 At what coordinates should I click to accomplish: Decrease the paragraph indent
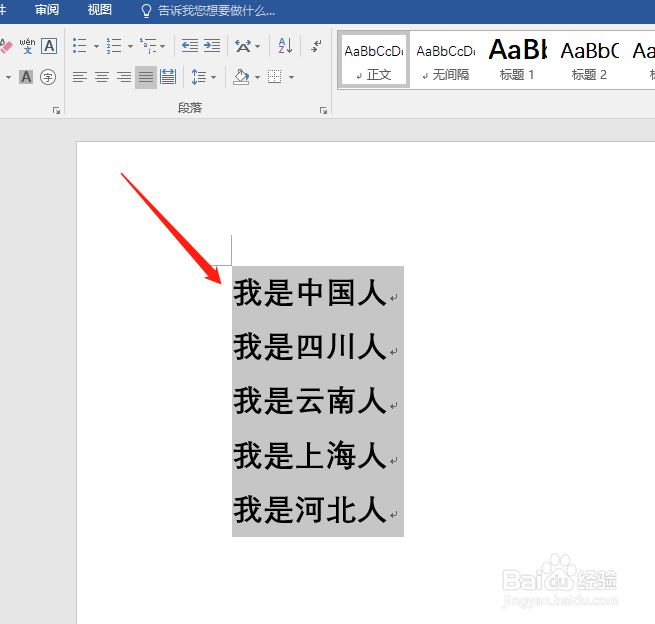pos(190,46)
